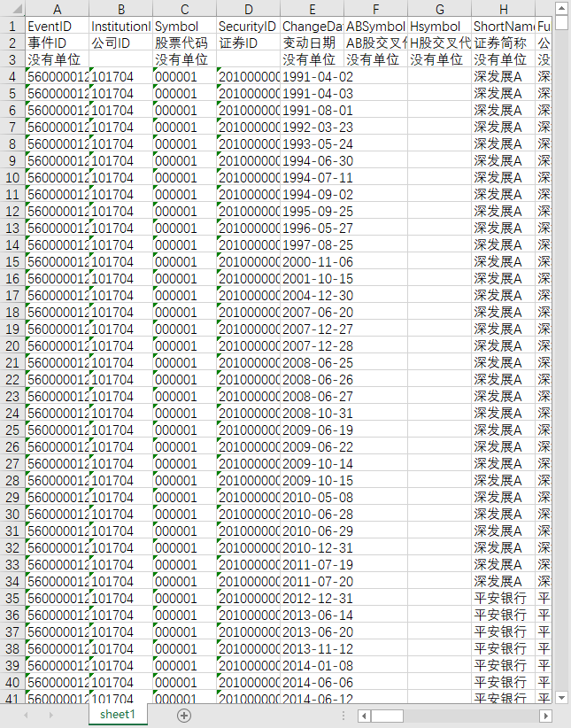Screen dimensions: 571x728
Task: Select row 35 header
Action: click(x=12, y=598)
